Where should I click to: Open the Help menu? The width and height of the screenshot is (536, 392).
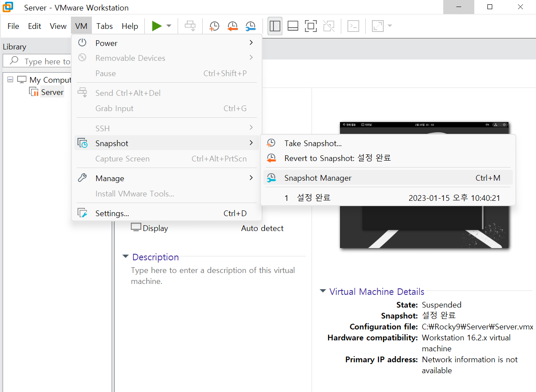tap(130, 26)
